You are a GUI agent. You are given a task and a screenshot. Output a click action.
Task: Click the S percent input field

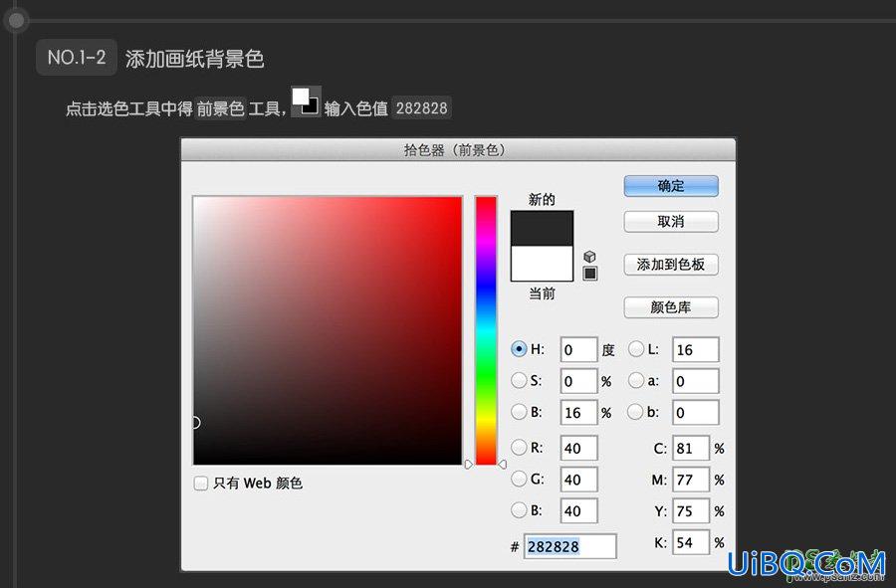pyautogui.click(x=578, y=381)
